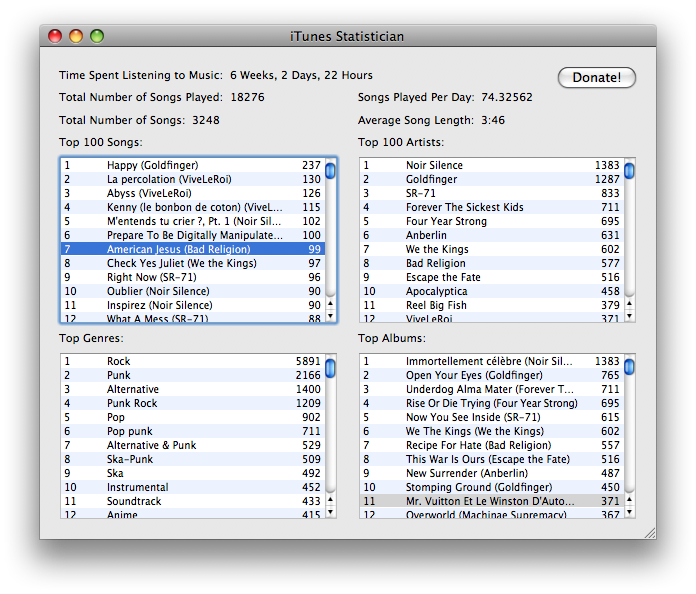This screenshot has width=696, height=594.
Task: Select the Punk genre row
Action: click(x=193, y=375)
